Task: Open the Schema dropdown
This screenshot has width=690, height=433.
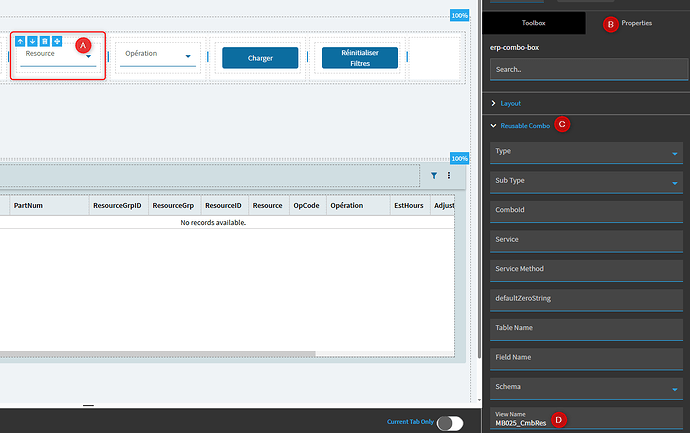Action: 675,389
